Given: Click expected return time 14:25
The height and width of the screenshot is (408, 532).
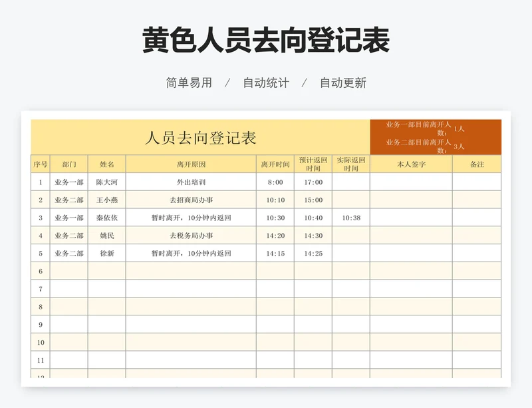Looking at the screenshot, I should point(313,253).
